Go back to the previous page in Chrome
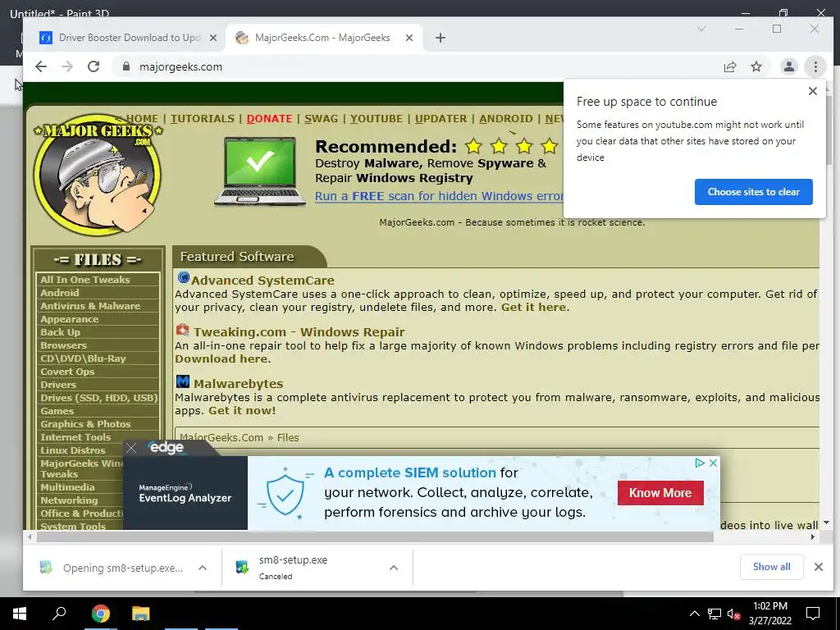Screen dimensions: 840x630 pos(41,66)
